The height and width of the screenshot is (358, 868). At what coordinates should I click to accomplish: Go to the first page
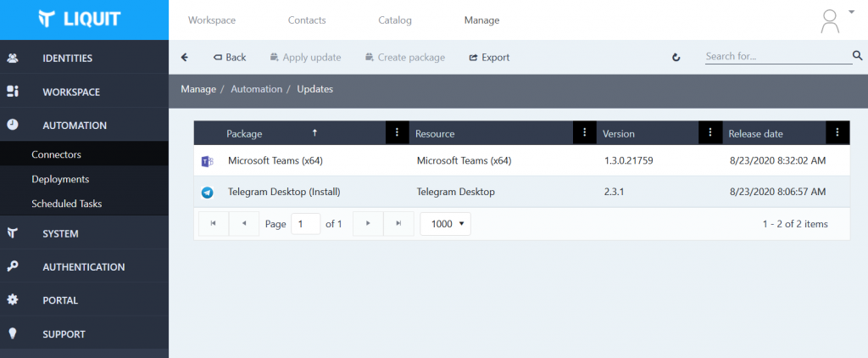pos(213,223)
